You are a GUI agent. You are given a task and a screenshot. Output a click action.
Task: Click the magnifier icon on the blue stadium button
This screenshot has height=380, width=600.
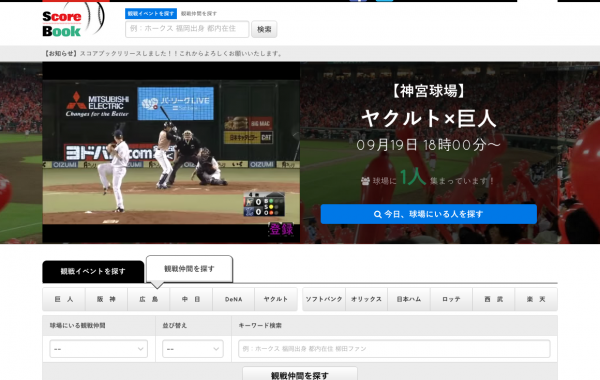(377, 214)
